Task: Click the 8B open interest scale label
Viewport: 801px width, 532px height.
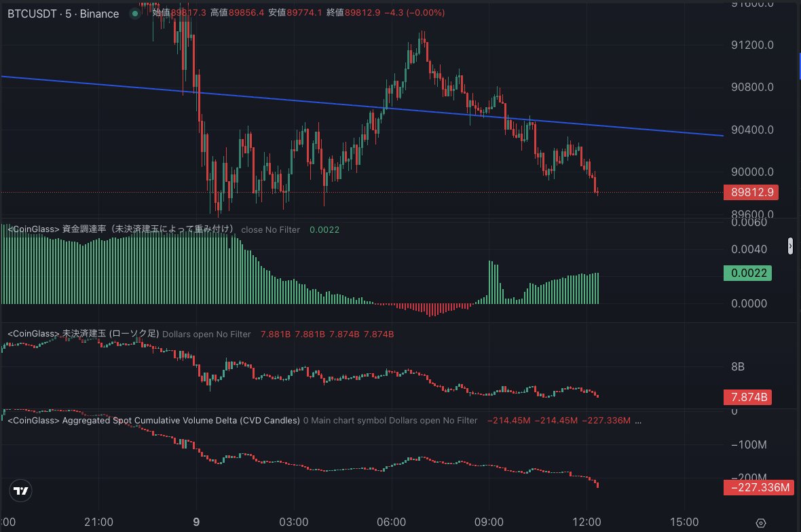Action: [x=738, y=366]
